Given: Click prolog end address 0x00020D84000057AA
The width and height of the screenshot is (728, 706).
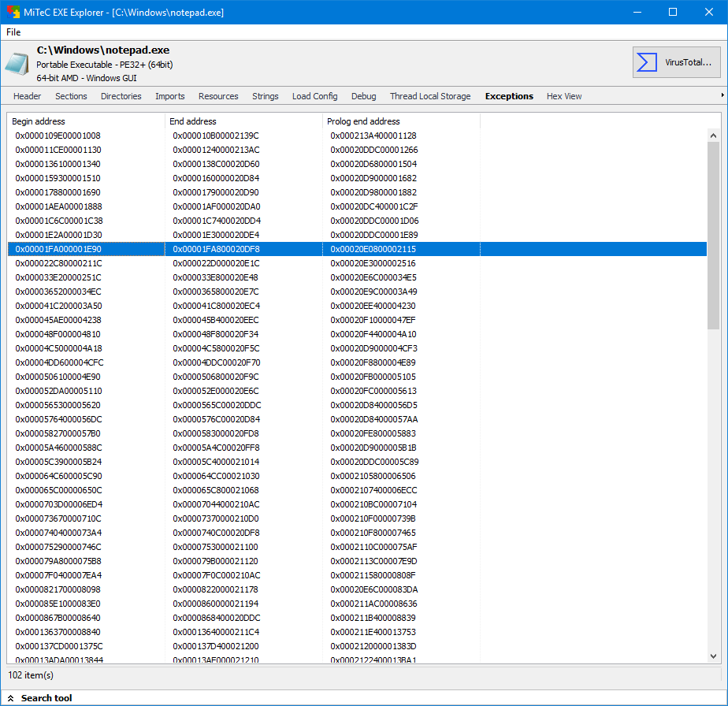Looking at the screenshot, I should coord(373,419).
